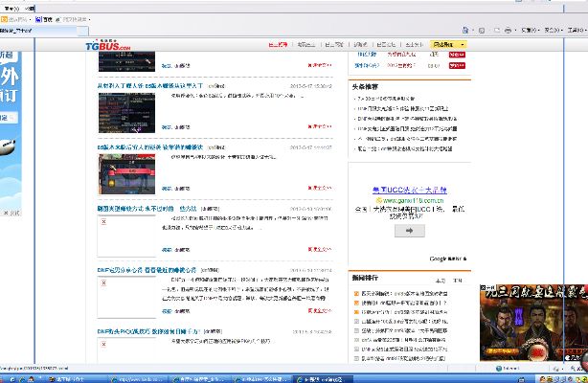Image resolution: width=588 pixels, height=383 pixels.
Task: Click the '新闻排行' ranking heading
Action: pos(365,278)
